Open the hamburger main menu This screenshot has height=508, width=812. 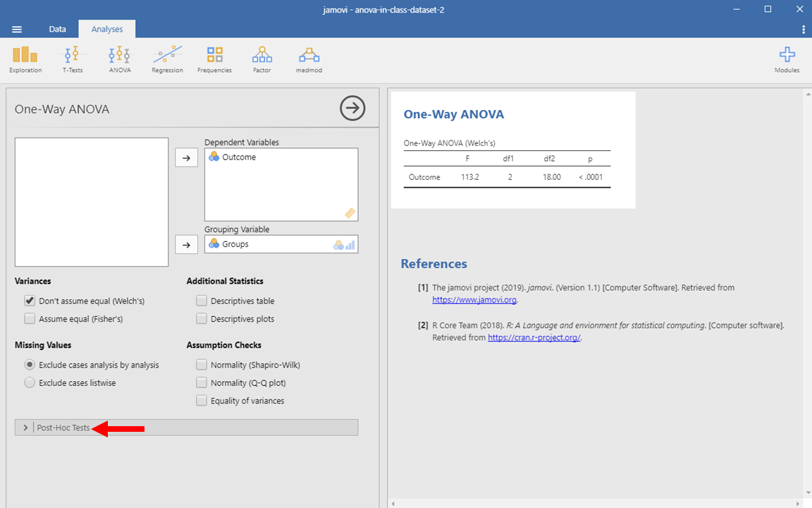[x=17, y=29]
